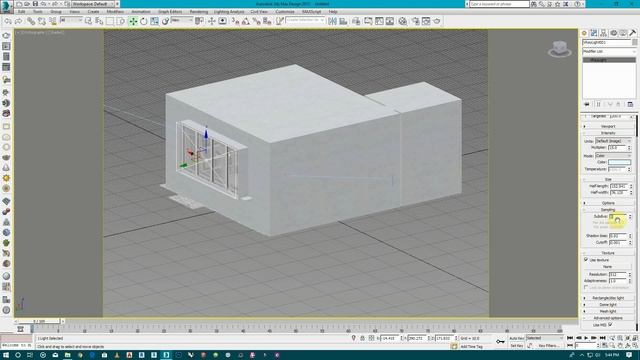The image size is (640, 360).
Task: Open the Modifier List dropdown
Action: click(x=609, y=51)
